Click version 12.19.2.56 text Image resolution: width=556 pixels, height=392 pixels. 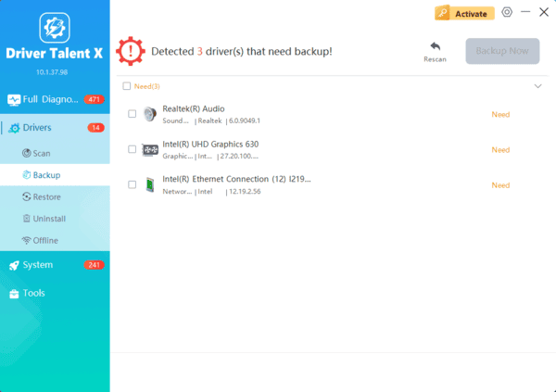(x=245, y=192)
